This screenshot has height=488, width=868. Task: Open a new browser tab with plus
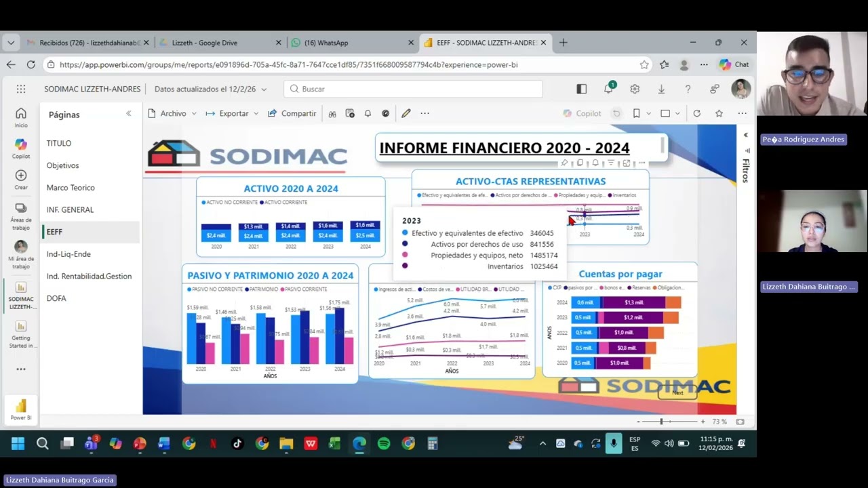coord(563,43)
